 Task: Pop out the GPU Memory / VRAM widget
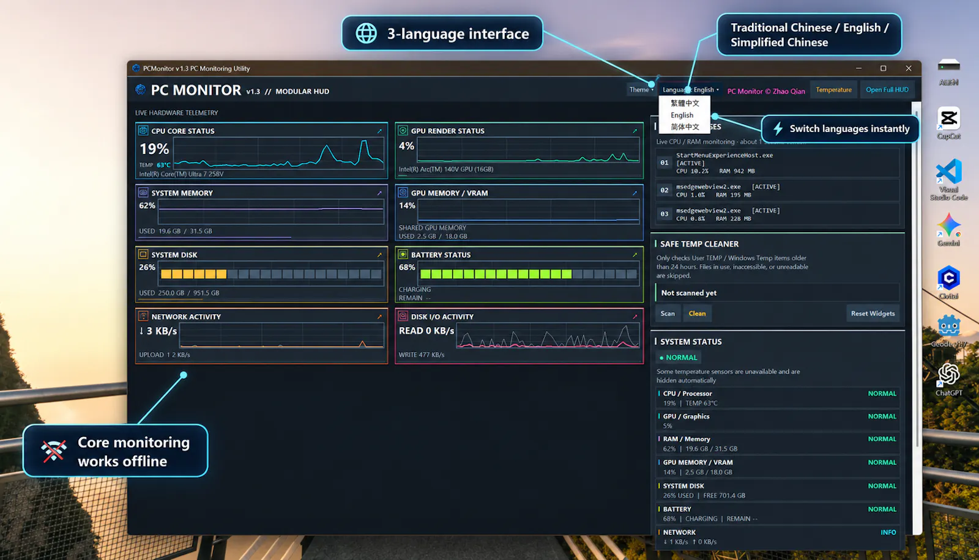coord(635,193)
